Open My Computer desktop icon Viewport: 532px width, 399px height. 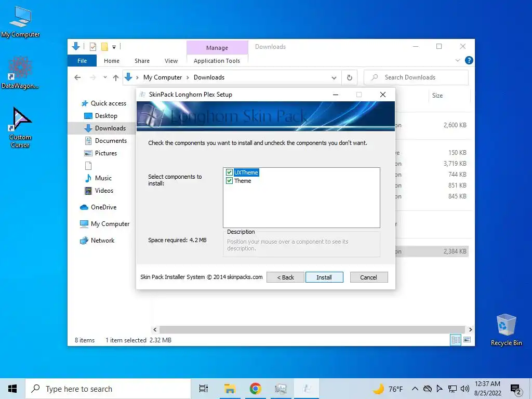point(20,22)
